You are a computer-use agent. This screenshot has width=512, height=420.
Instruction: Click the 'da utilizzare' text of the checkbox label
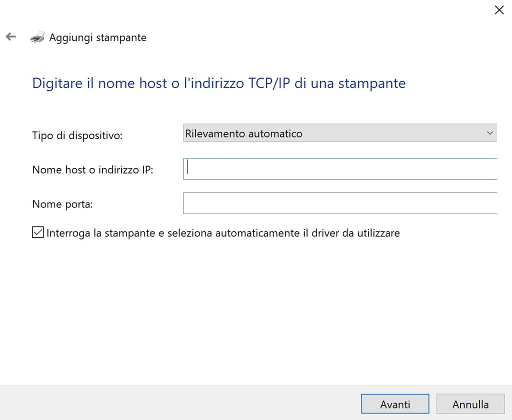tap(371, 233)
